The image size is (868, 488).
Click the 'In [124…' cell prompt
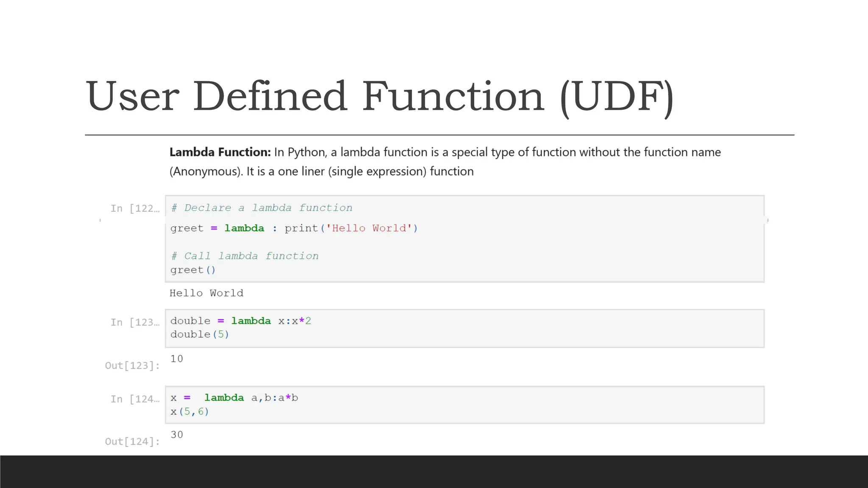(x=135, y=399)
